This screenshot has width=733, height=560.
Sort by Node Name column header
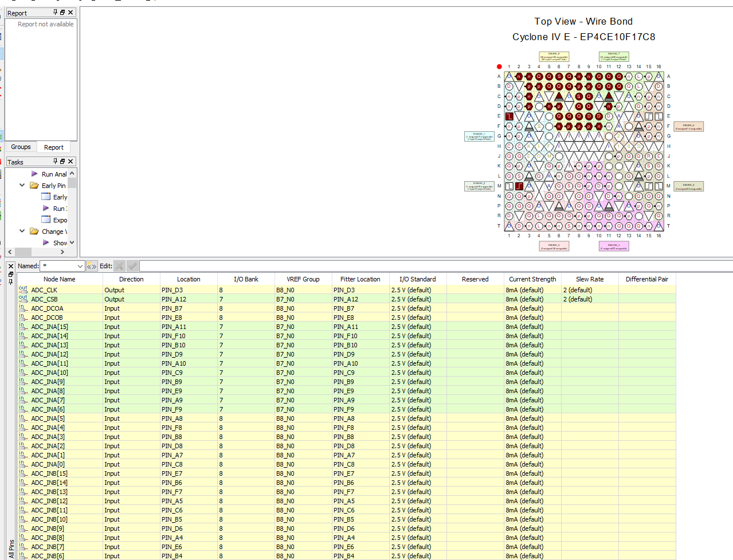60,279
